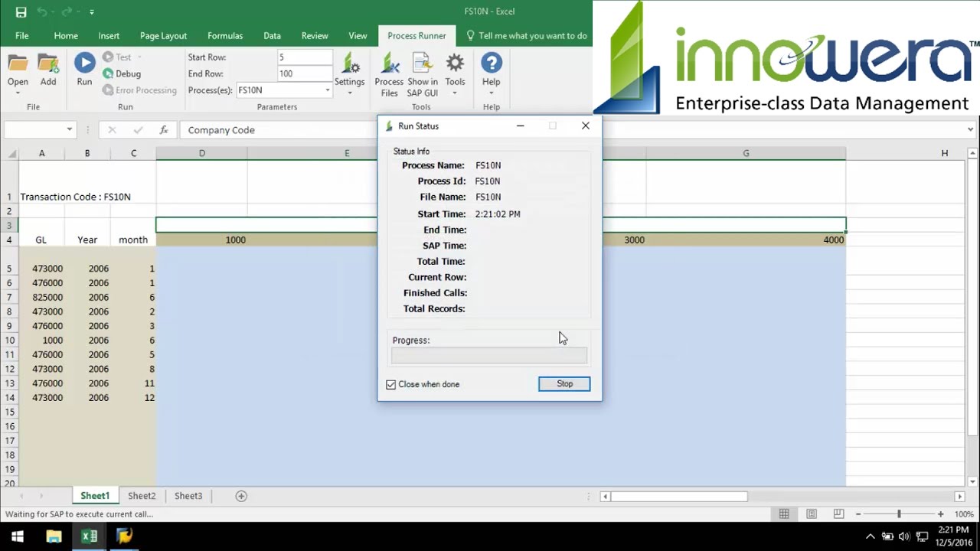Click the Insert Function fx icon
The width and height of the screenshot is (980, 551).
(x=164, y=130)
